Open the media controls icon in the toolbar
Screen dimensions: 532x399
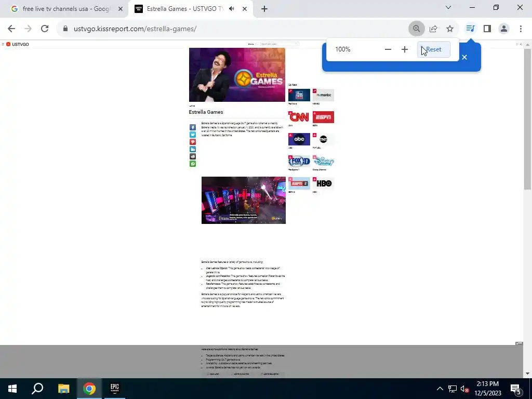[x=470, y=29]
